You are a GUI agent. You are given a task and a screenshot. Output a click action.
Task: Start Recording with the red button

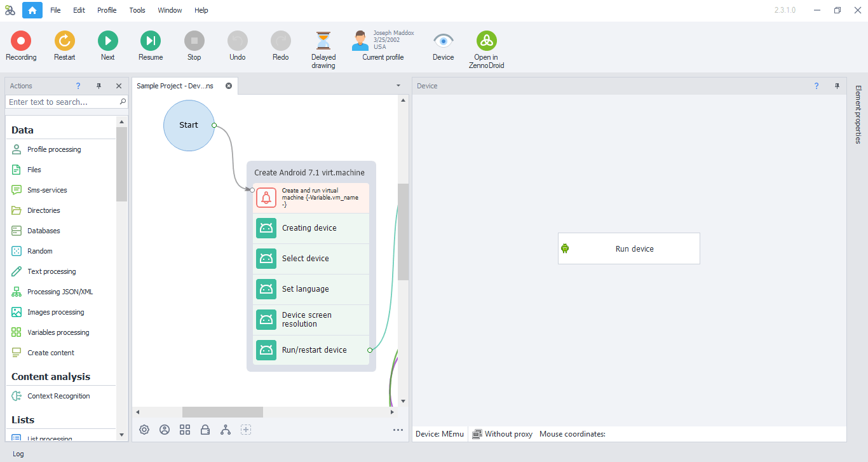pyautogui.click(x=21, y=41)
